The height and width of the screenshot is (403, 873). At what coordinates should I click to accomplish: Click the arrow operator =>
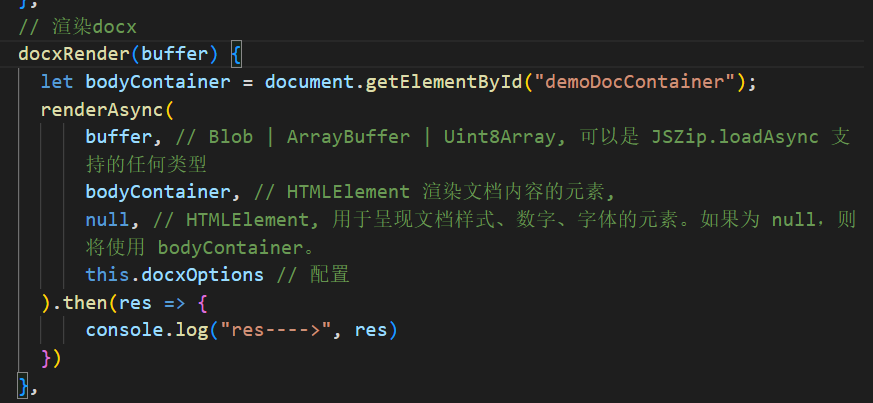(174, 303)
